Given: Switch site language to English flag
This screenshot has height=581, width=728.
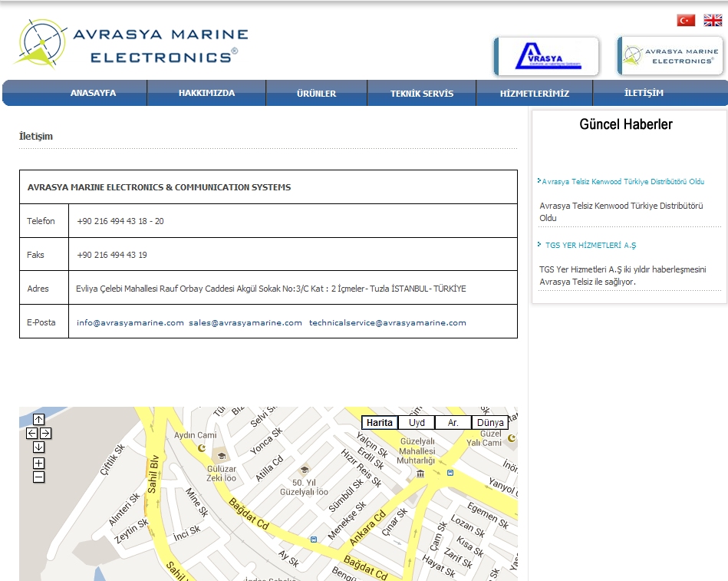Looking at the screenshot, I should pyautogui.click(x=713, y=21).
